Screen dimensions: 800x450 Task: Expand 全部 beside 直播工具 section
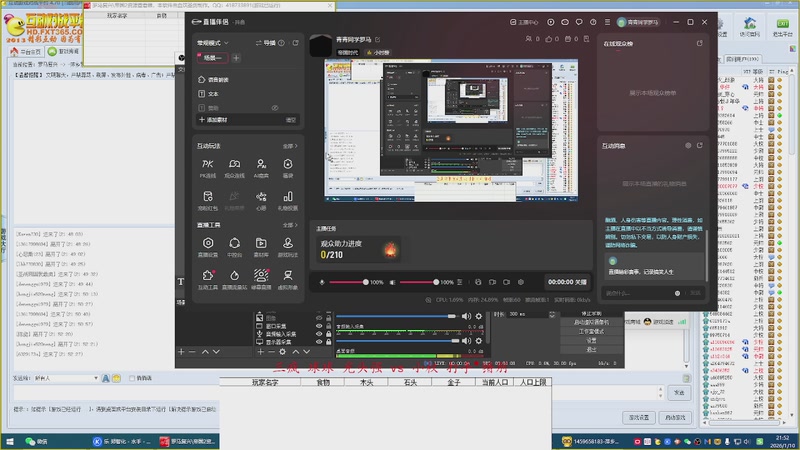290,225
